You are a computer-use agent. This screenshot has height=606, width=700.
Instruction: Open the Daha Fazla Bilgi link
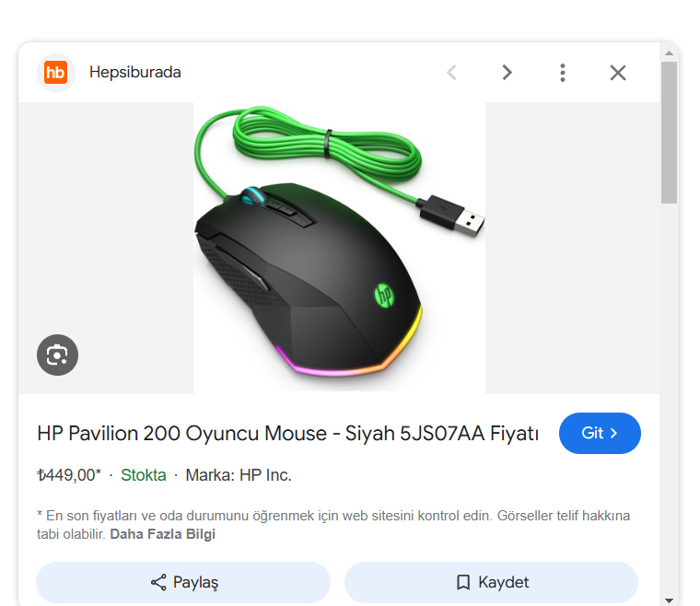click(162, 534)
